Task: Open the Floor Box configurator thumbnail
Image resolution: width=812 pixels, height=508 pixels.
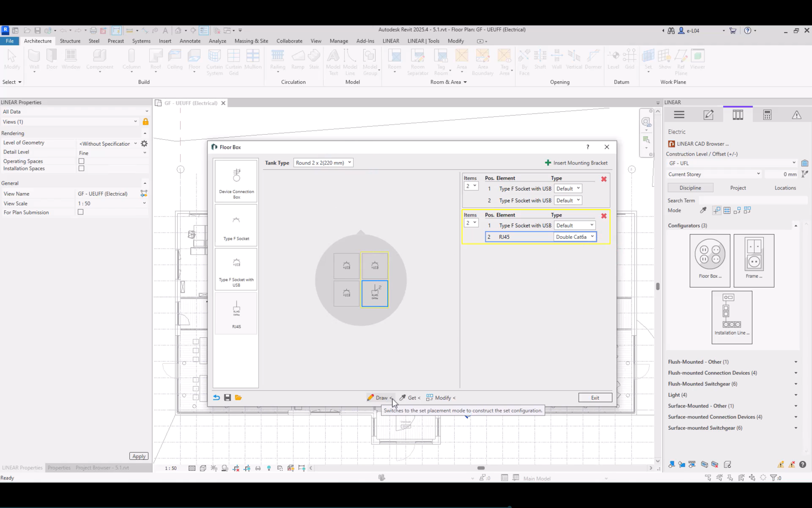Action: [709, 260]
